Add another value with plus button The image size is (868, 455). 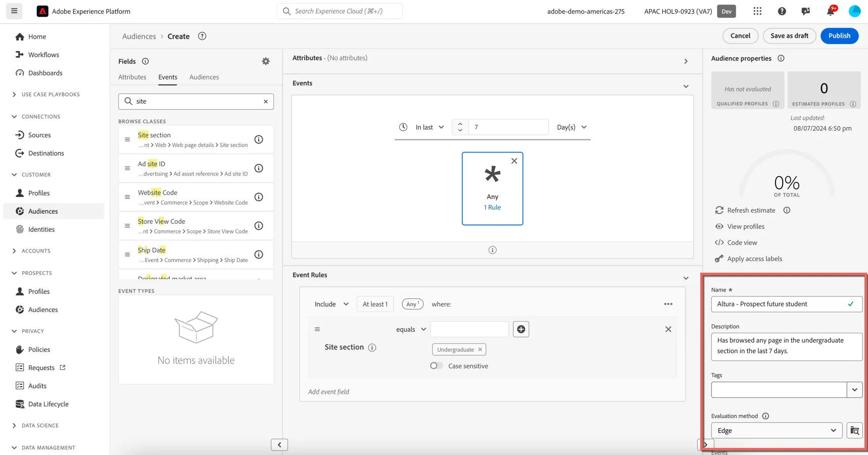[x=521, y=329]
